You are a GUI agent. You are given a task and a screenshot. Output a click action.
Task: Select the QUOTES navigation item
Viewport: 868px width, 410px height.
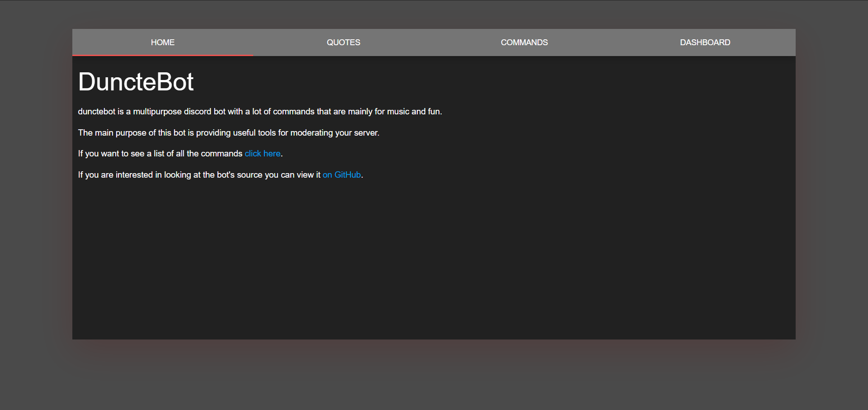[x=343, y=42]
